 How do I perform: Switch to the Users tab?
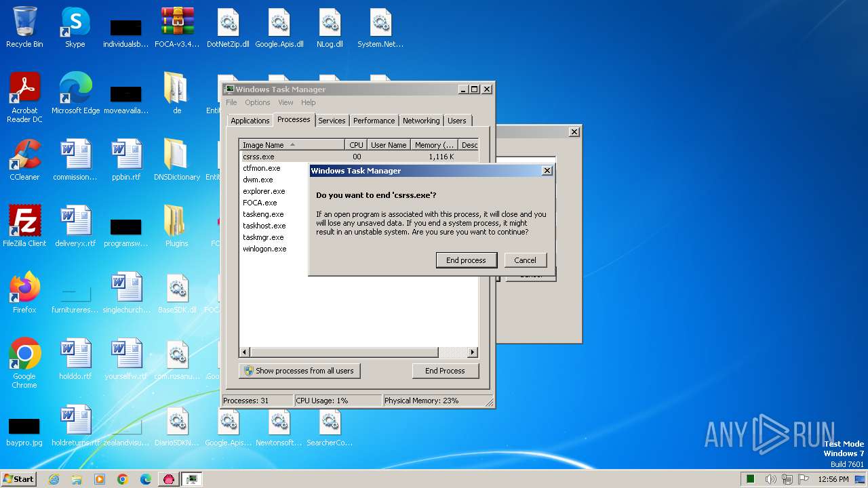coord(457,121)
